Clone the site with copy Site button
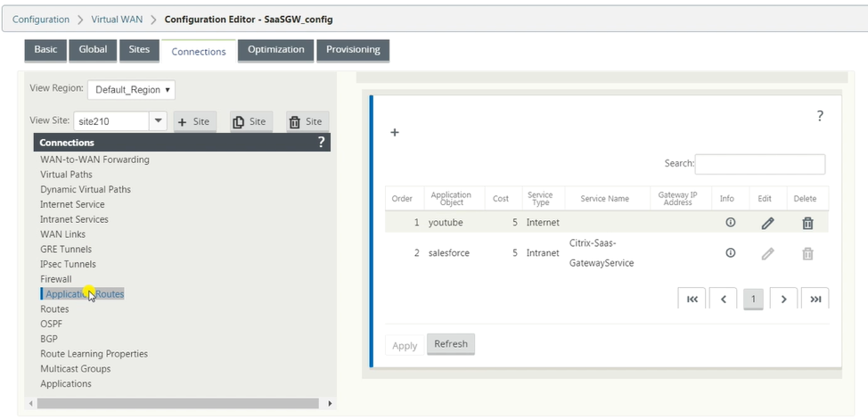The width and height of the screenshot is (868, 419). point(251,122)
